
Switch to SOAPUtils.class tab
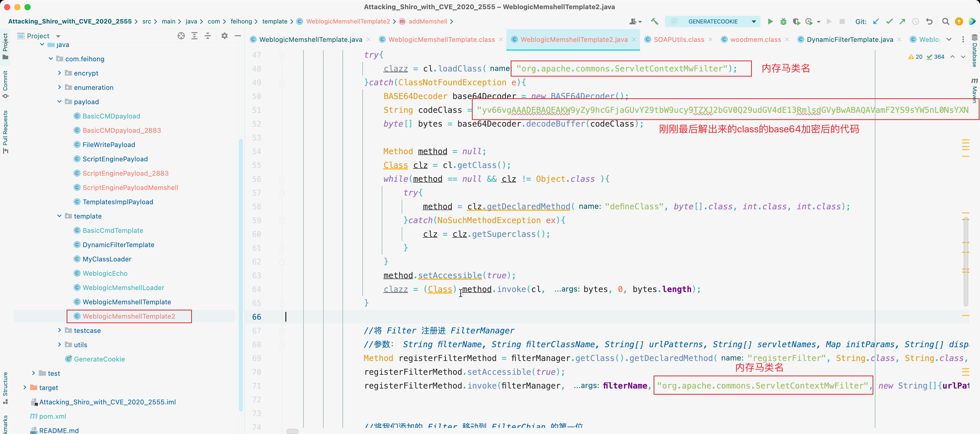(678, 39)
